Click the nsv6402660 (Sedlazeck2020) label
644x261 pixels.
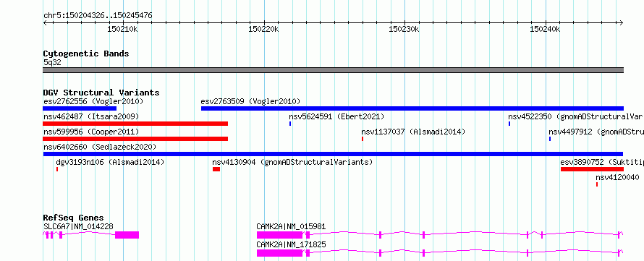100,147
